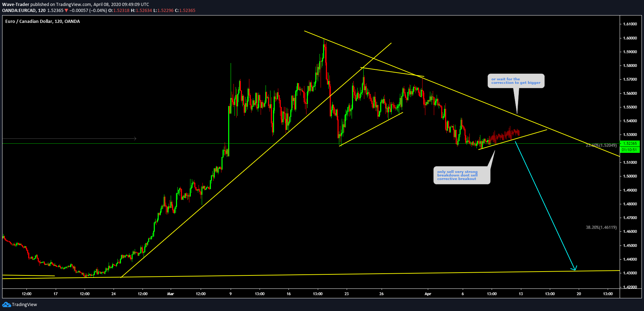Click the low value L:1.52296
644x311 pixels.
pos(163,11)
